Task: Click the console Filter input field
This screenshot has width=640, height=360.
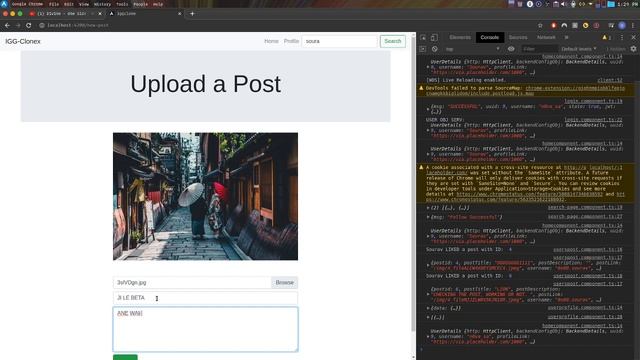Action: coord(539,49)
